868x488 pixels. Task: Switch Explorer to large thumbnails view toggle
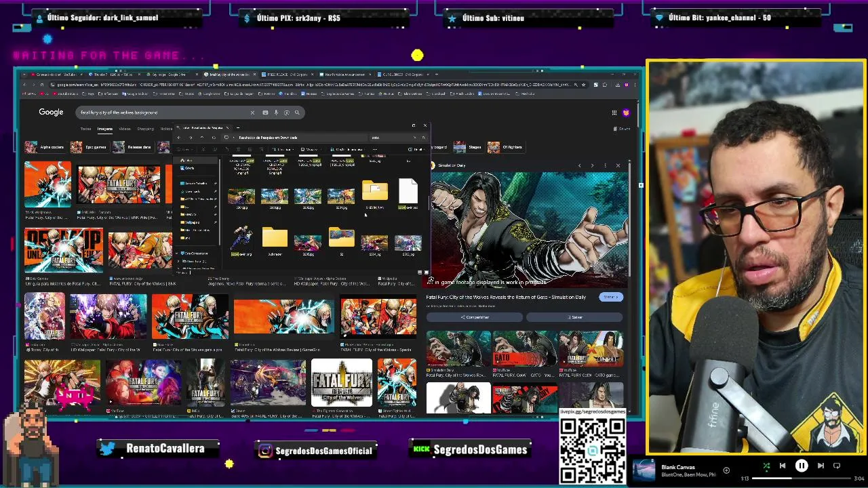tap(427, 272)
